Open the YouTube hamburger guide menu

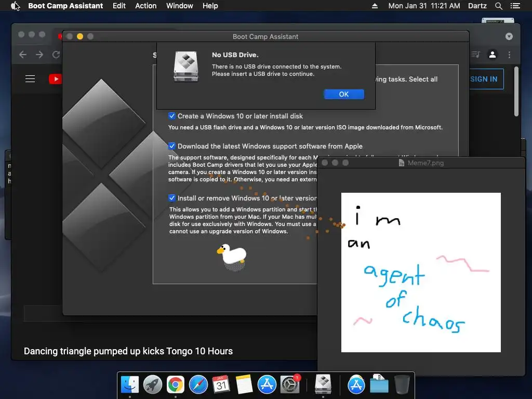tap(30, 79)
